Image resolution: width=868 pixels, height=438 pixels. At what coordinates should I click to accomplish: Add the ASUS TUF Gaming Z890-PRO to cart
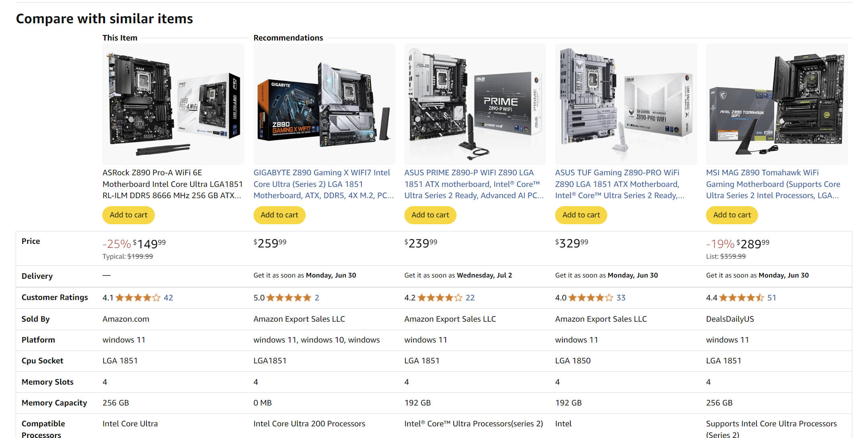(x=581, y=215)
